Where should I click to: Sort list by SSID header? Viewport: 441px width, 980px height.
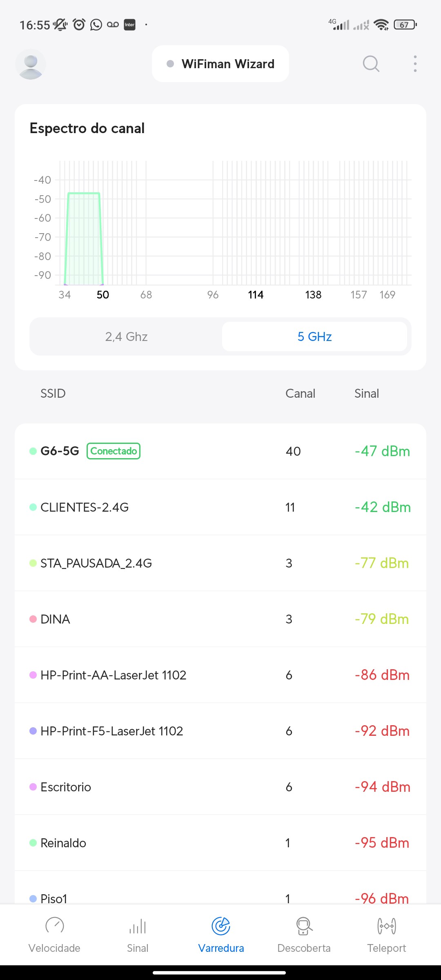pyautogui.click(x=53, y=394)
